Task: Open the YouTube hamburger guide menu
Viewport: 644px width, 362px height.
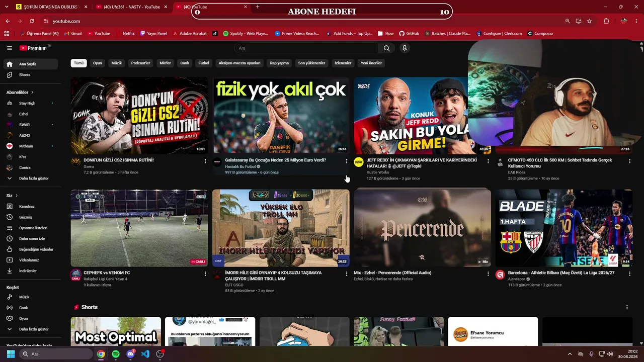Action: click(x=10, y=48)
